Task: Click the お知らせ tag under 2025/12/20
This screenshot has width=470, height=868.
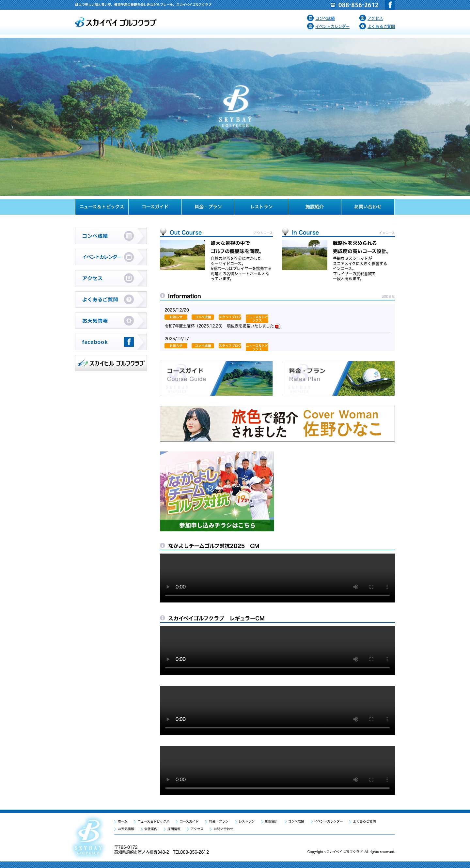Action: coord(176,317)
